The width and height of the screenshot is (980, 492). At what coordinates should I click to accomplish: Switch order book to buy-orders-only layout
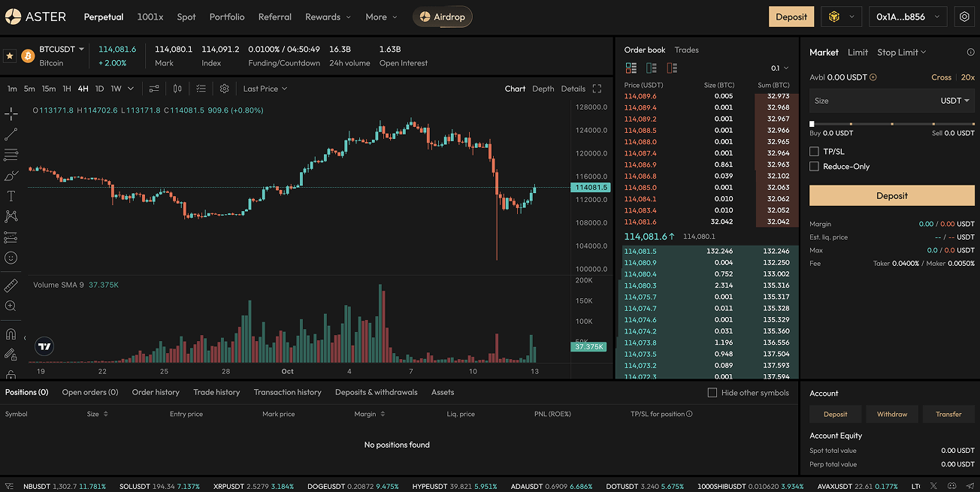(x=652, y=68)
